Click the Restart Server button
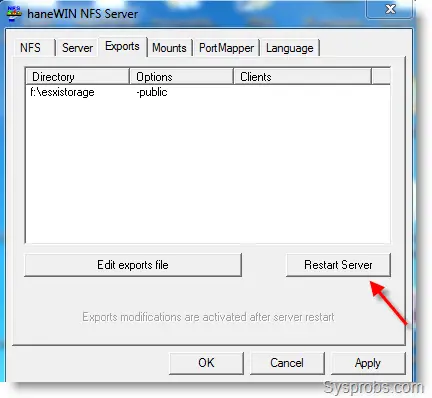This screenshot has height=398, width=432. pos(338,265)
